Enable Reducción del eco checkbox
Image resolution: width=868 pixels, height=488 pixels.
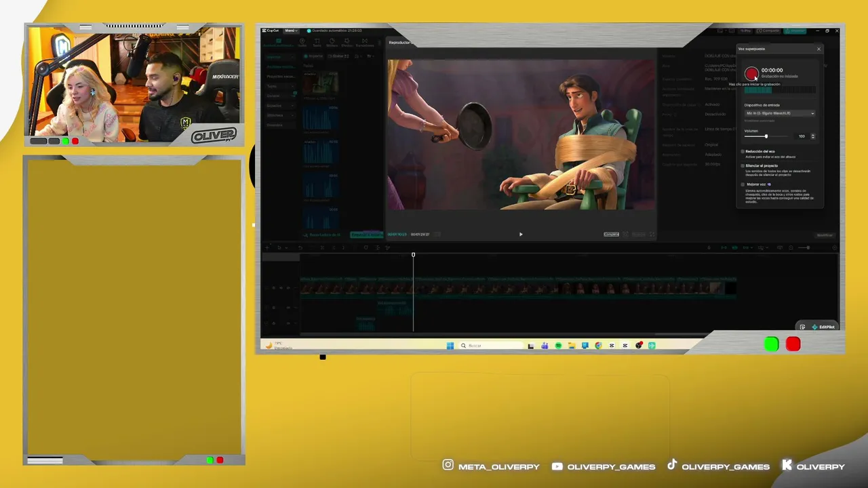[x=743, y=151]
